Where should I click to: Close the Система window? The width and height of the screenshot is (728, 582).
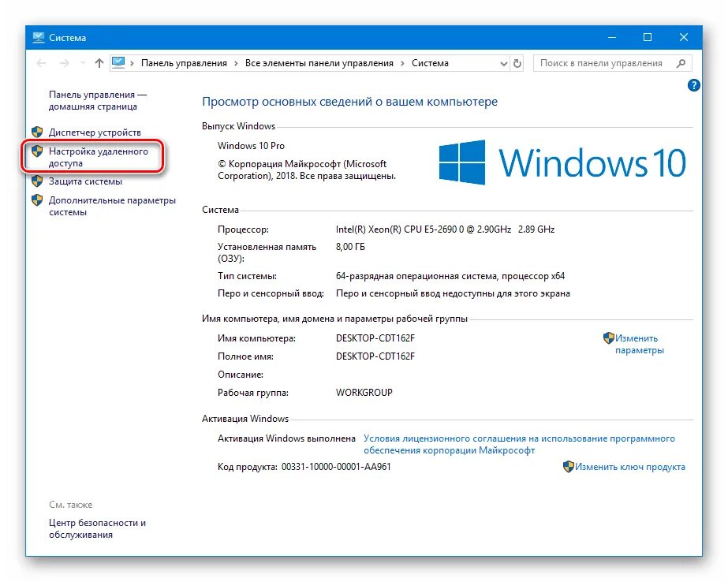pyautogui.click(x=683, y=37)
